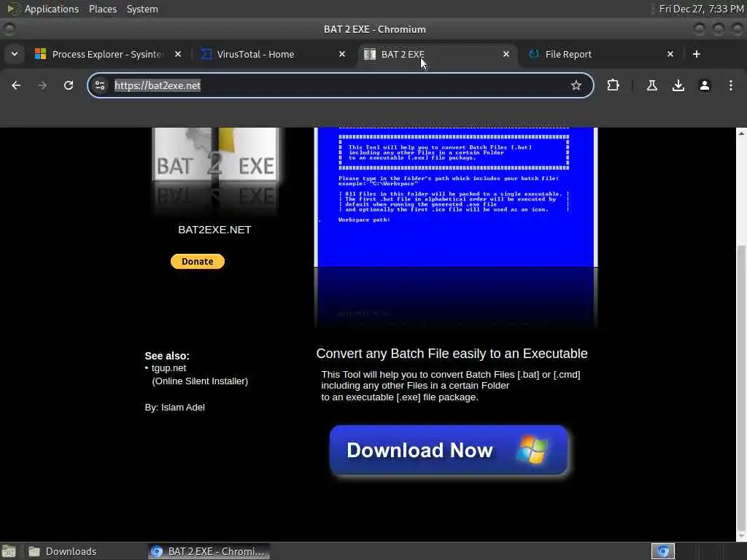The width and height of the screenshot is (747, 560).
Task: Click the show desktop icon in taskbar
Action: click(x=9, y=551)
